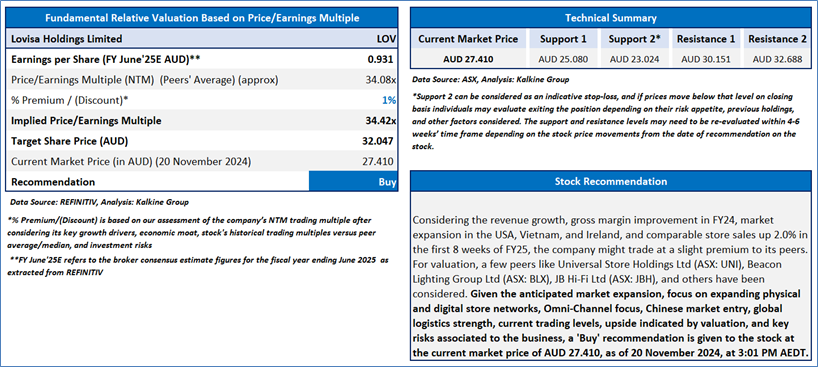Select the Lovisa Holdings Limited row label
The image size is (818, 367).
(x=67, y=39)
